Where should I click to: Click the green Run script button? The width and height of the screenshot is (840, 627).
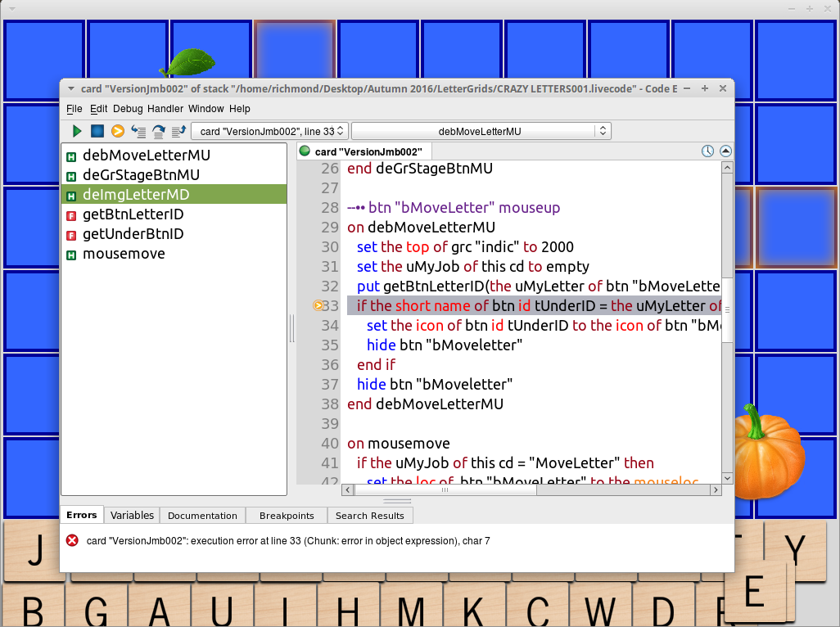[77, 131]
